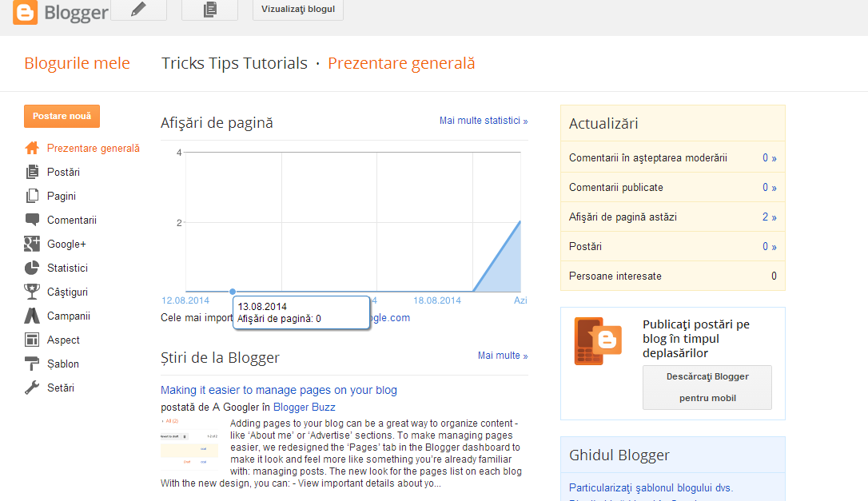Open Afișări de pagină astăzi count link
This screenshot has width=868, height=501.
click(770, 217)
